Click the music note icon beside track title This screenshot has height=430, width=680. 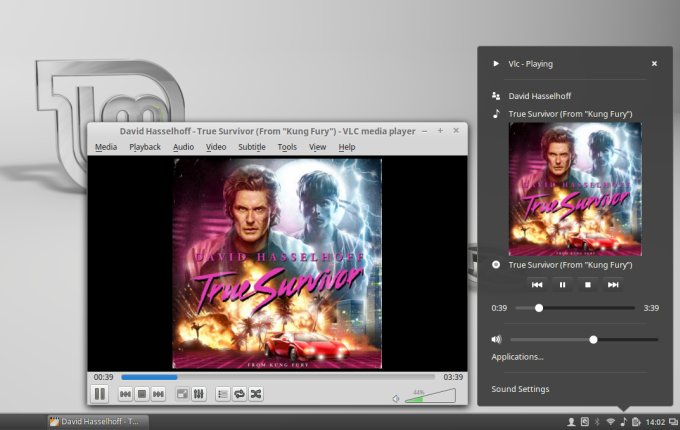[x=496, y=114]
